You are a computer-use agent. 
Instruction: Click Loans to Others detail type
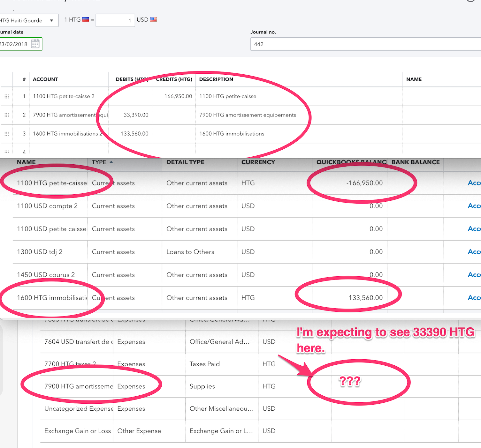(x=190, y=252)
